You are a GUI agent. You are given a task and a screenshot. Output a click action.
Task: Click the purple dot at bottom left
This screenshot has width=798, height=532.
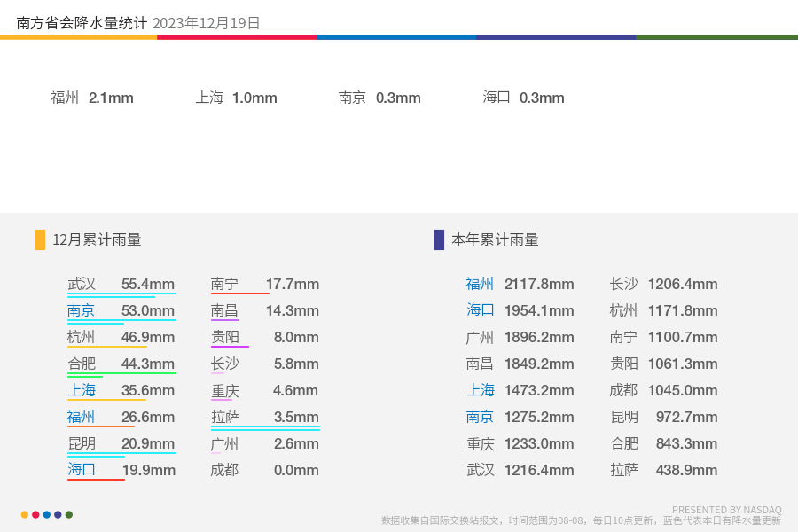[58, 514]
